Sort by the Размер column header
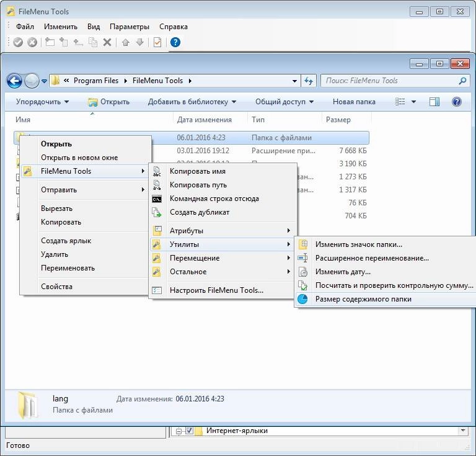Screen dimensions: 476x456 pos(346,120)
